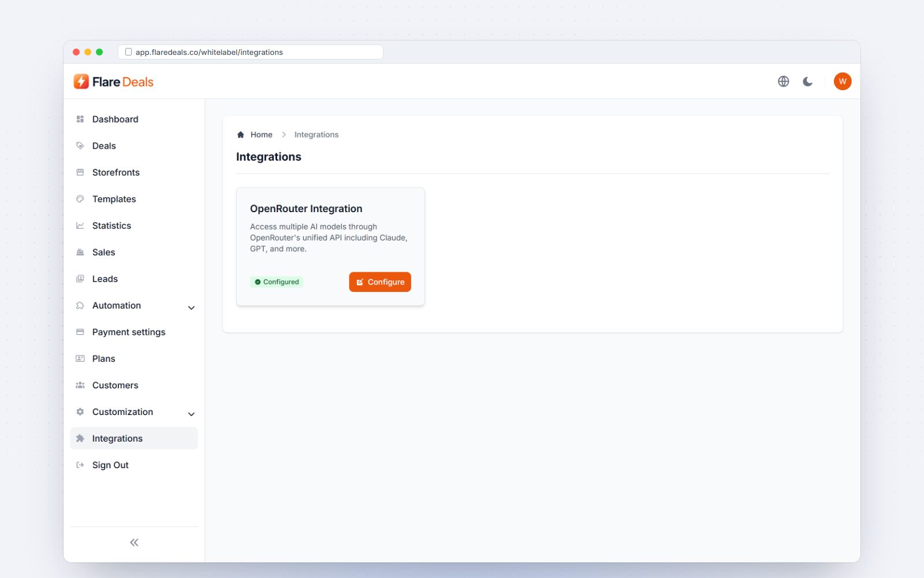Click the Leads icon in sidebar
Screen dimensions: 924x578
click(x=80, y=279)
